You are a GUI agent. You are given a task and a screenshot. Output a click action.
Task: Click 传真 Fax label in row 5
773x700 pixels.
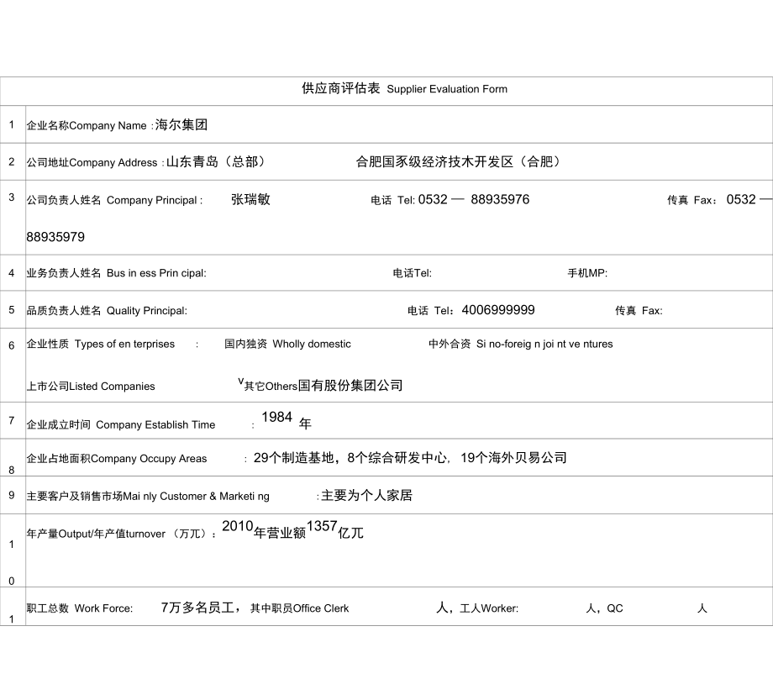click(639, 311)
